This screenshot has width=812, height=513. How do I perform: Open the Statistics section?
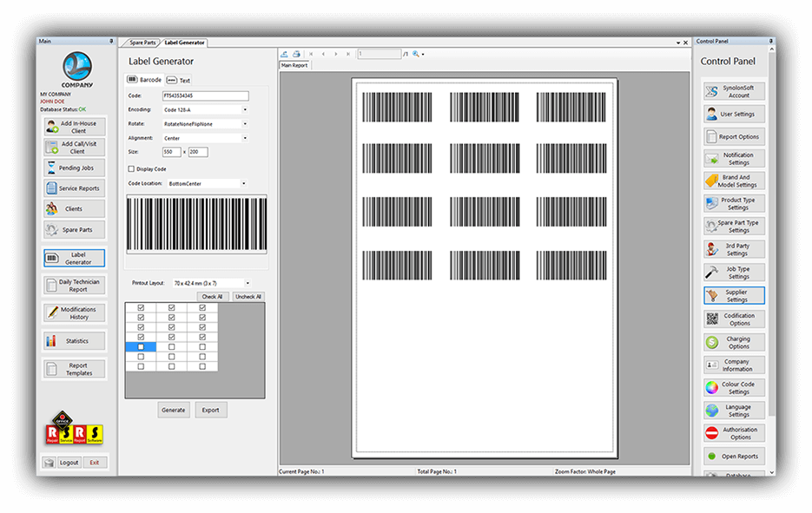74,341
